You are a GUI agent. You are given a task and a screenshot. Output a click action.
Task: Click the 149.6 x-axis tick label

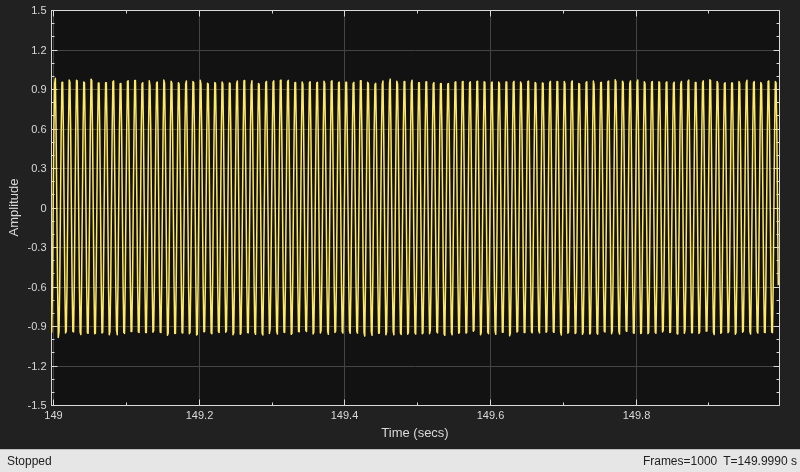(x=490, y=415)
